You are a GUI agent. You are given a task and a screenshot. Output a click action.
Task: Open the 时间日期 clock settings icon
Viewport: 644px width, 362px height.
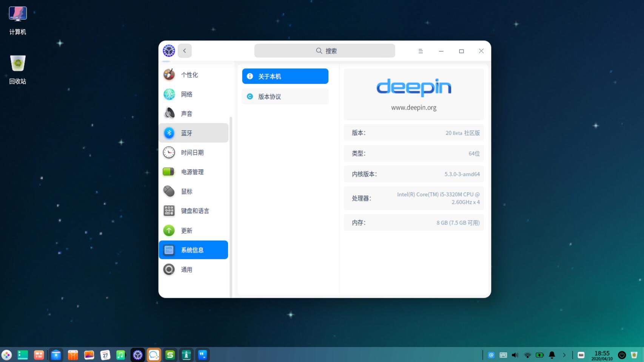pyautogui.click(x=169, y=152)
